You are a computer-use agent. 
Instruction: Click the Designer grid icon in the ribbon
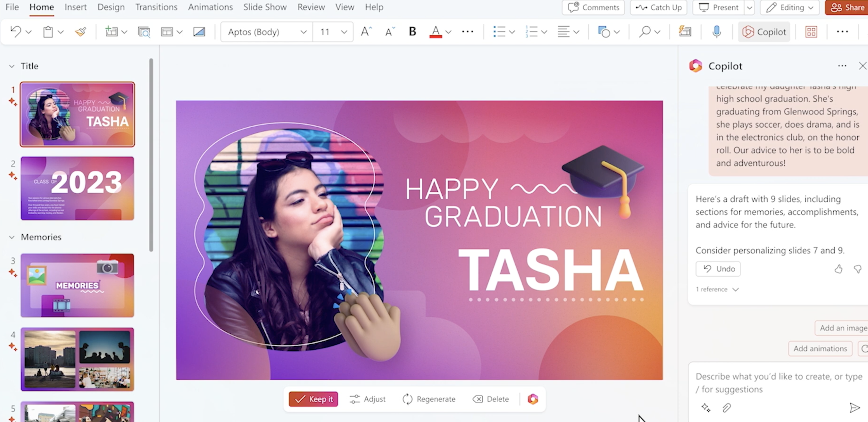click(x=811, y=32)
